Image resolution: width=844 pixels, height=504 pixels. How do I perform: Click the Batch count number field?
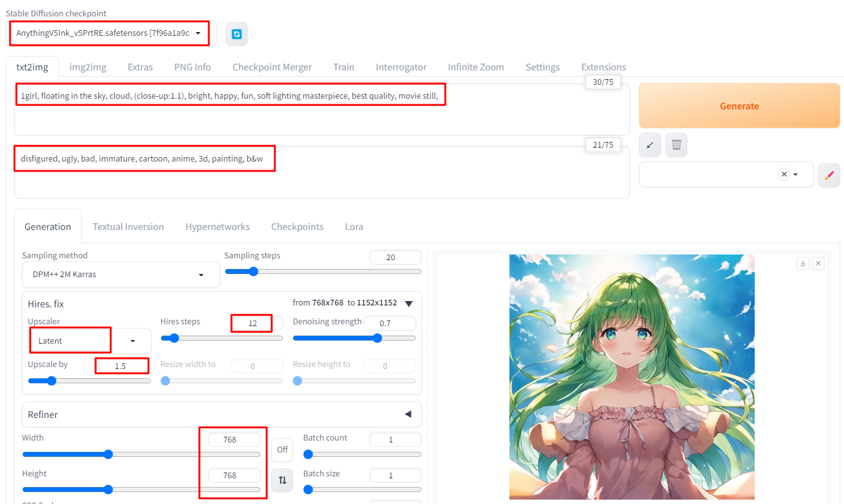pyautogui.click(x=395, y=439)
